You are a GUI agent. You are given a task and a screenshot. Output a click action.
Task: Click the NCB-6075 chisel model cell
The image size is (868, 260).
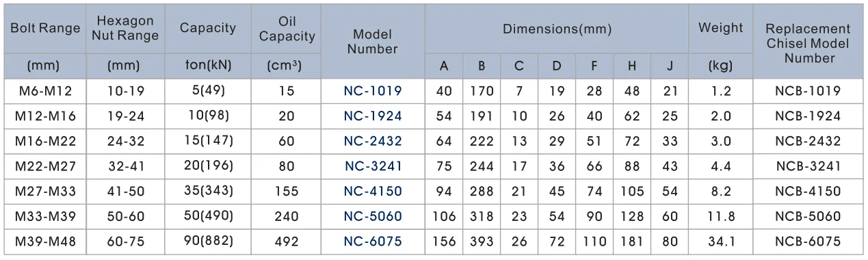(x=808, y=242)
